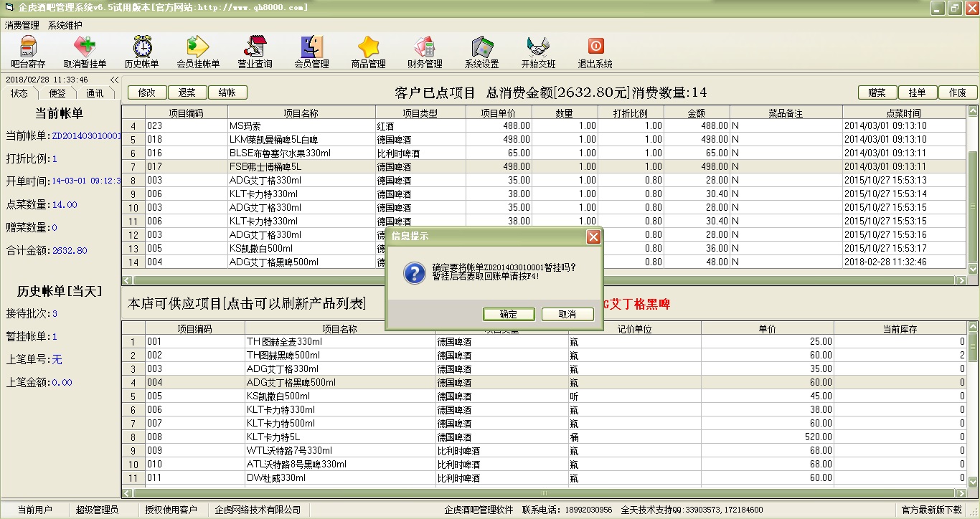Click the 挂单 button
This screenshot has width=980, height=519.
point(918,92)
